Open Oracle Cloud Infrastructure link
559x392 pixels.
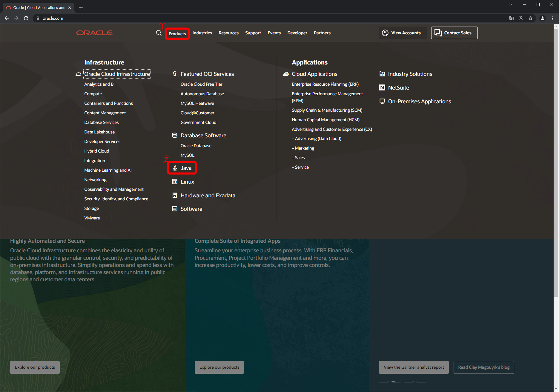coord(117,74)
